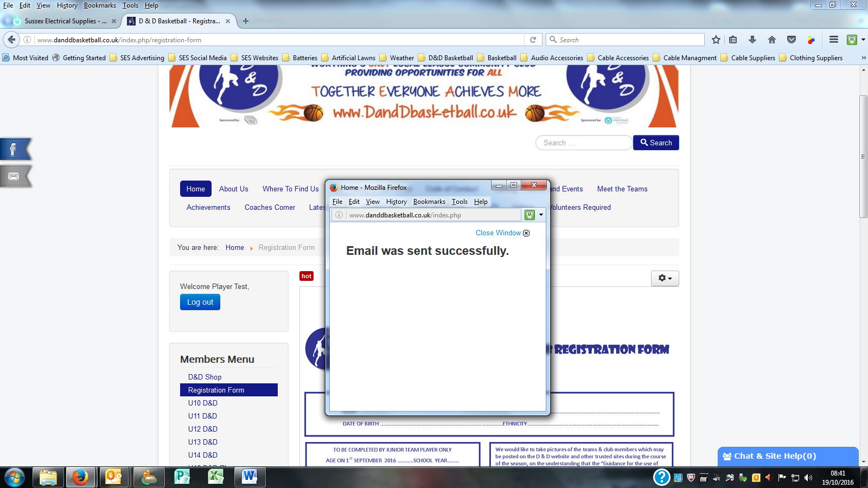Click the browser back arrow button
868x488 pixels.
[x=11, y=40]
